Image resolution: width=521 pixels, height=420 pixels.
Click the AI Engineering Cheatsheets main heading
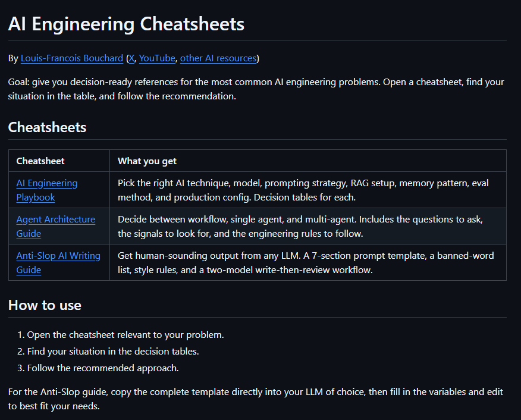coord(126,24)
